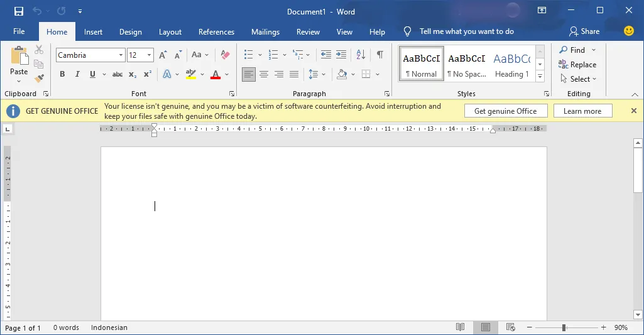Toggle Center paragraph alignment
The height and width of the screenshot is (335, 644).
[264, 74]
